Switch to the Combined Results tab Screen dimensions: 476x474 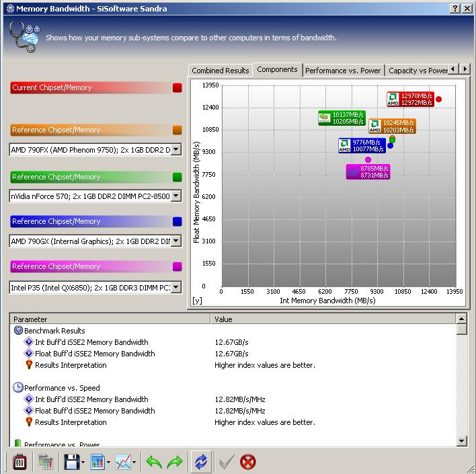pyautogui.click(x=221, y=71)
